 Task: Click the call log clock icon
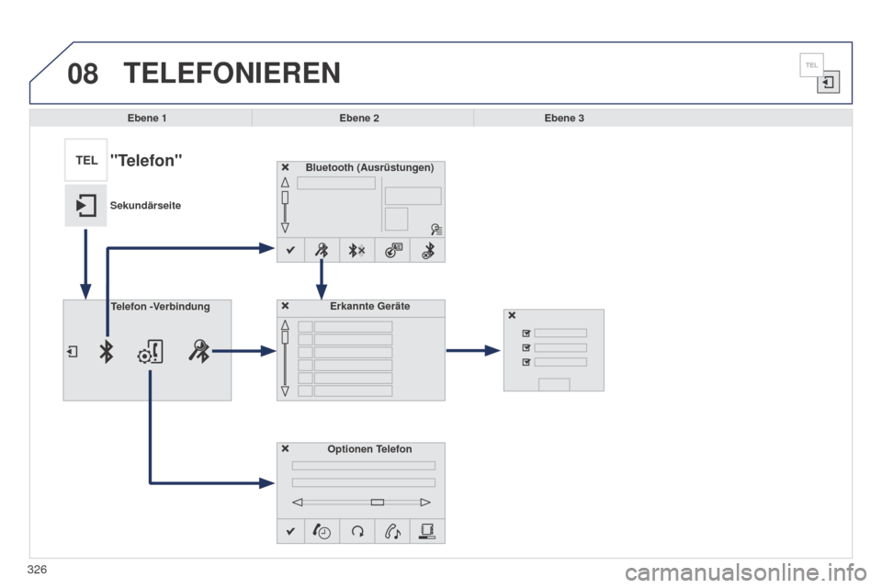322,531
